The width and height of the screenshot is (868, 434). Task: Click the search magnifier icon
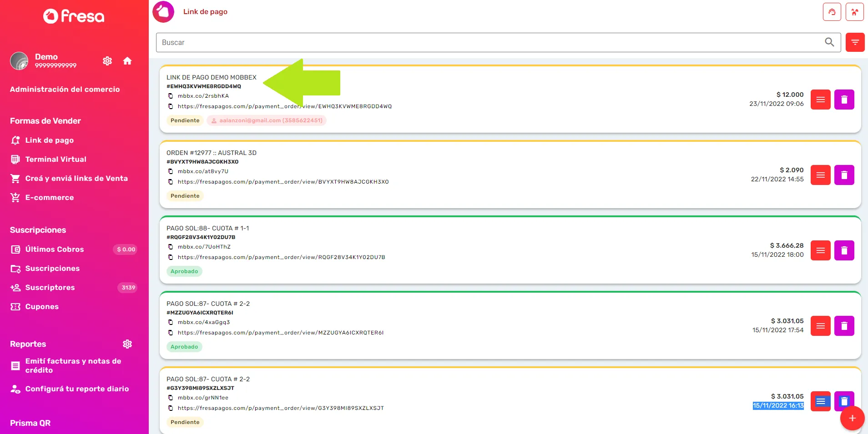click(x=829, y=42)
